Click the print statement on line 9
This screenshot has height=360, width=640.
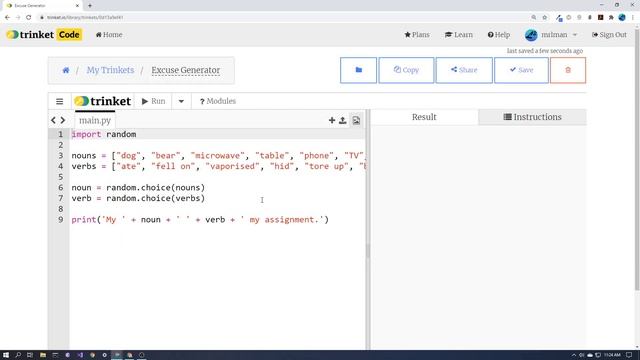coord(200,220)
